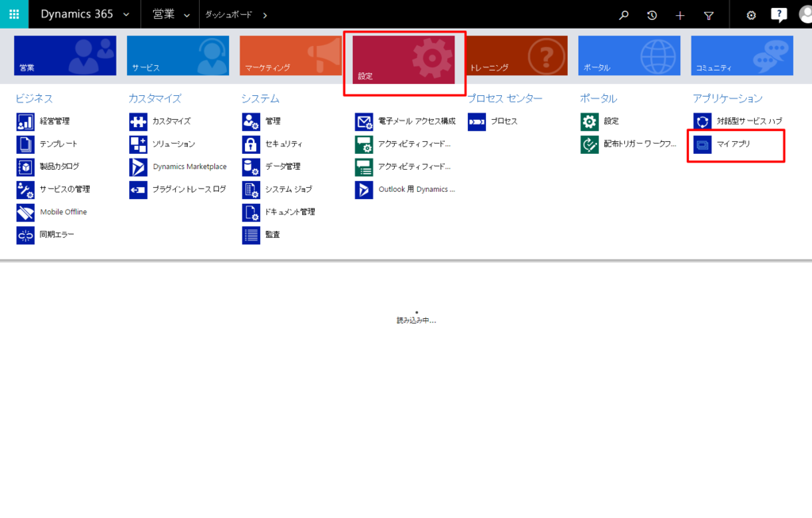Select the 設定 tile
Screen dimensions: 812x518
coord(404,59)
